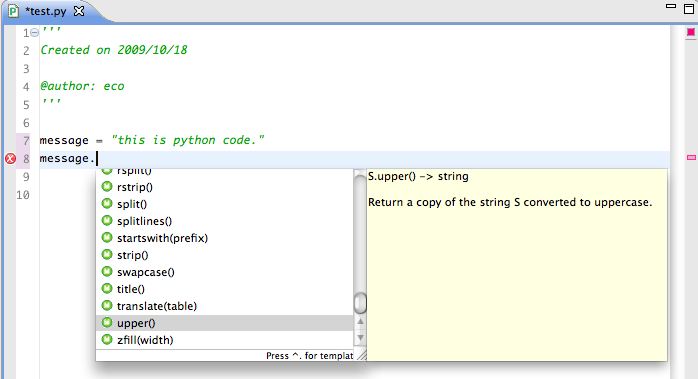The height and width of the screenshot is (379, 698).
Task: Choose zfill(width) completion proposal
Action: [224, 340]
